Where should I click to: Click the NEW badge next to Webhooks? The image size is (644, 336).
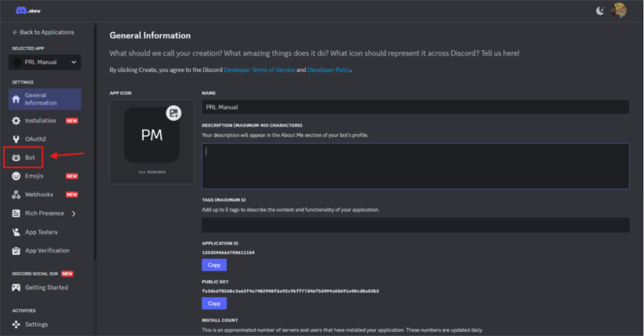(72, 194)
